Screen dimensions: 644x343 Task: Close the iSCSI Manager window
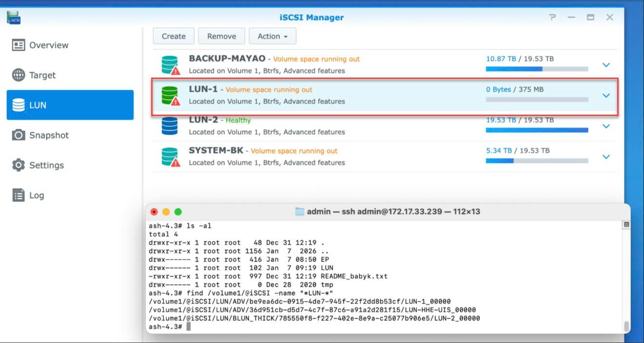610,17
